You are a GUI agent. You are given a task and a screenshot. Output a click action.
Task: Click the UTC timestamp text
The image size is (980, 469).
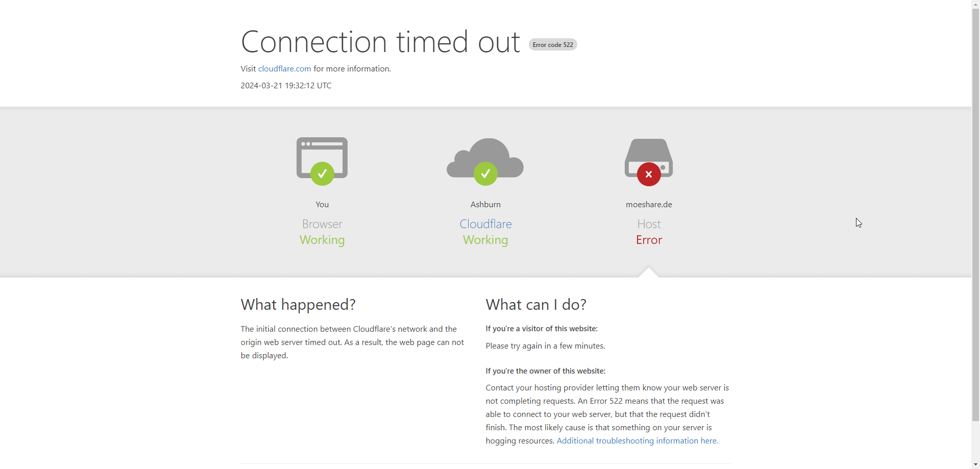286,86
